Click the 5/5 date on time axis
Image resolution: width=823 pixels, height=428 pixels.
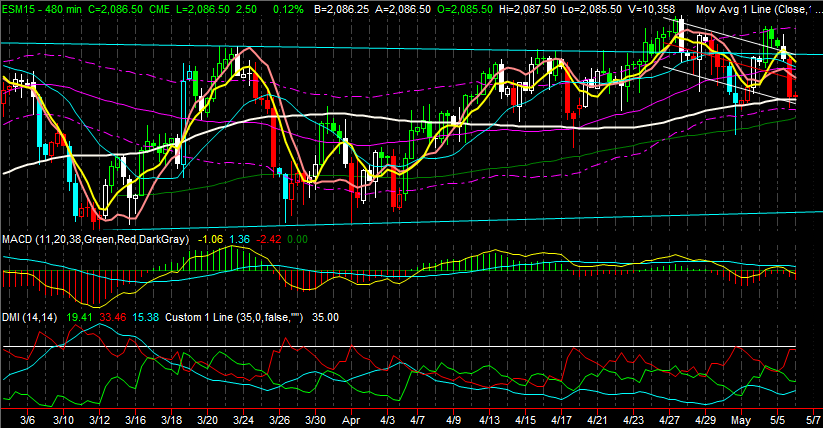click(777, 420)
